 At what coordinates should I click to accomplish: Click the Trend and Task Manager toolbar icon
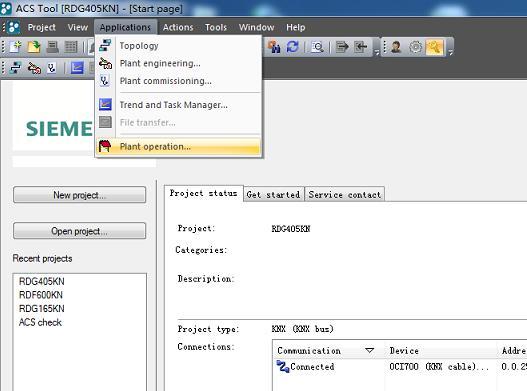(x=77, y=68)
